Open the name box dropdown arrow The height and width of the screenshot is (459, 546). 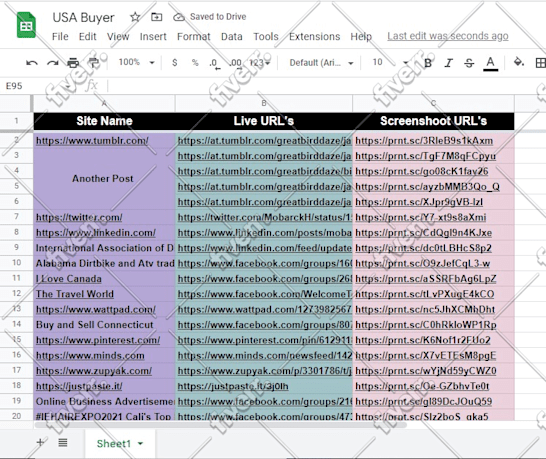(68, 86)
